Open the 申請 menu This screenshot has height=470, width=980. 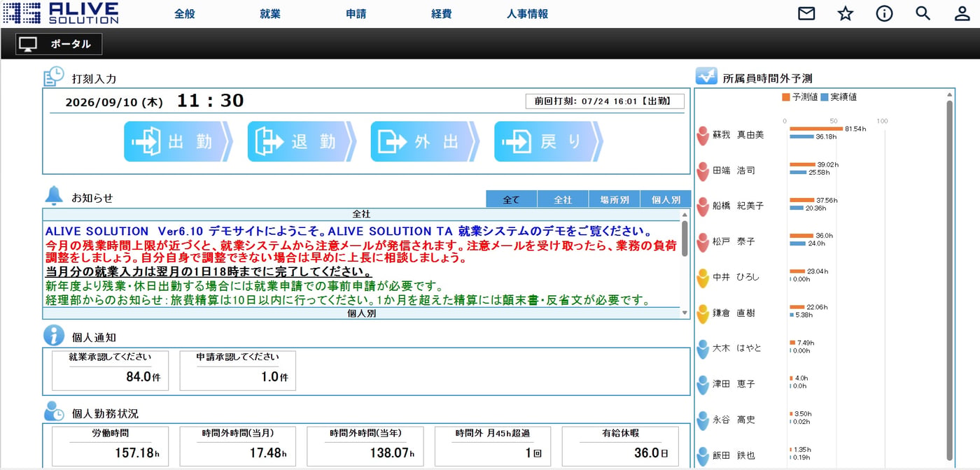[356, 14]
